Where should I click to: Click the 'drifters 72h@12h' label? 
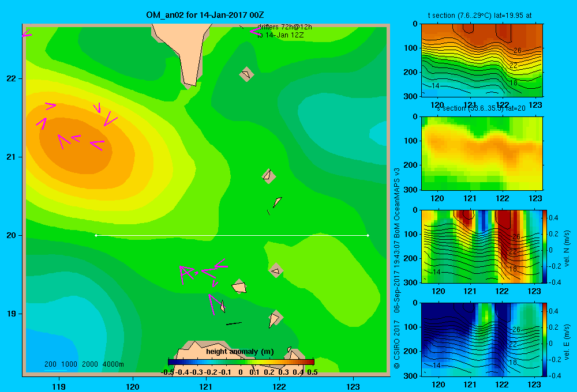click(x=284, y=27)
